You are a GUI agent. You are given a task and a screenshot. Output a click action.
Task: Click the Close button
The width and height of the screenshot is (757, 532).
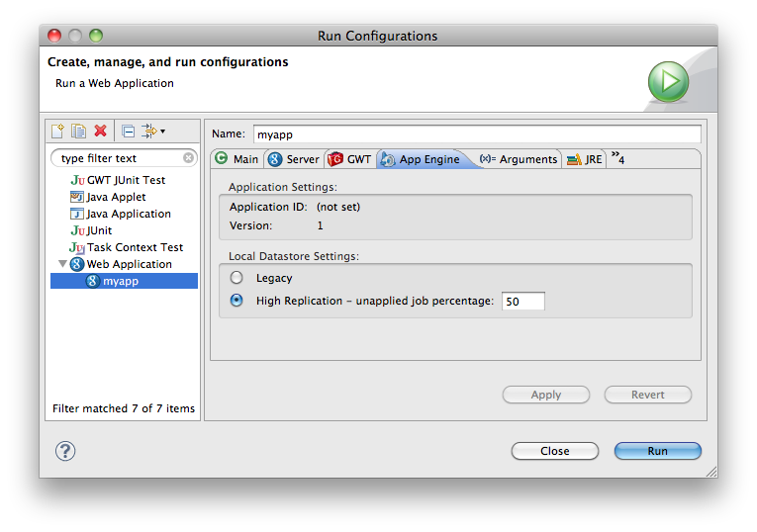554,451
